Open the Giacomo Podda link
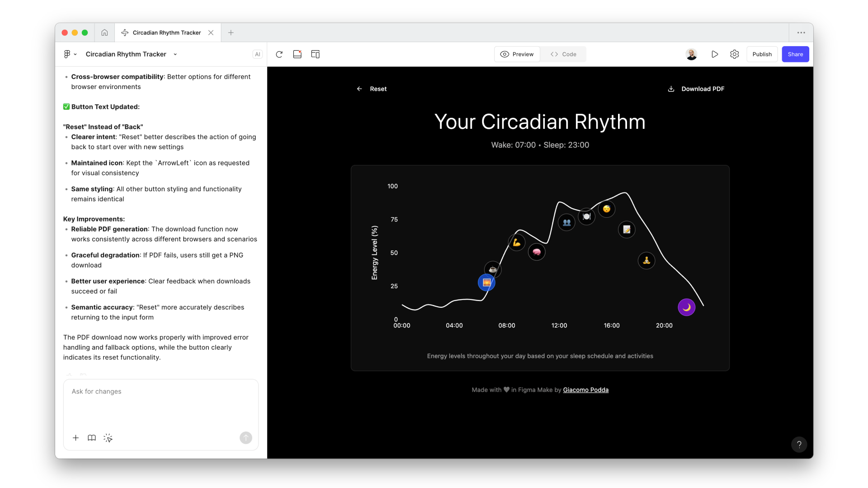868x488 pixels. pyautogui.click(x=585, y=390)
